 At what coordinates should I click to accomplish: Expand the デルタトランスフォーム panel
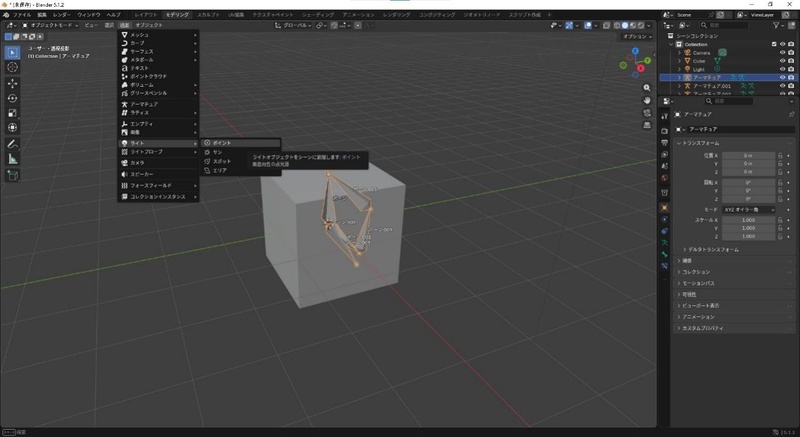710,249
